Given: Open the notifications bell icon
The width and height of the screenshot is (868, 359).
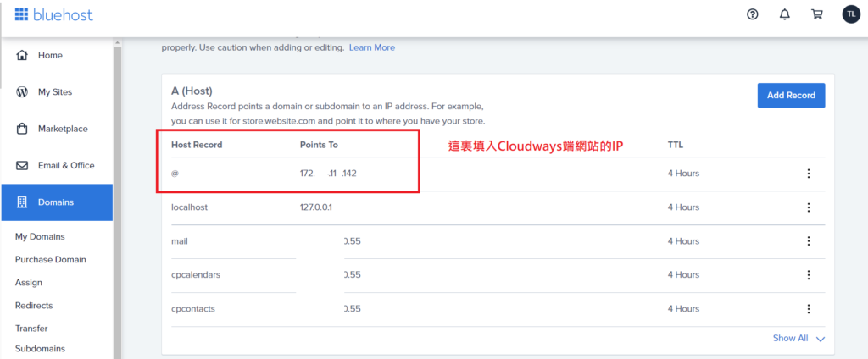Looking at the screenshot, I should [785, 14].
